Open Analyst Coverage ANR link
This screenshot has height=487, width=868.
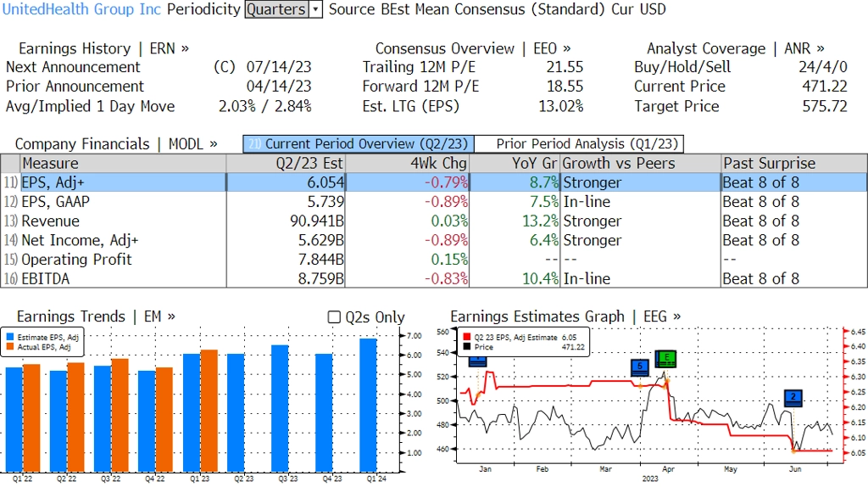(736, 48)
